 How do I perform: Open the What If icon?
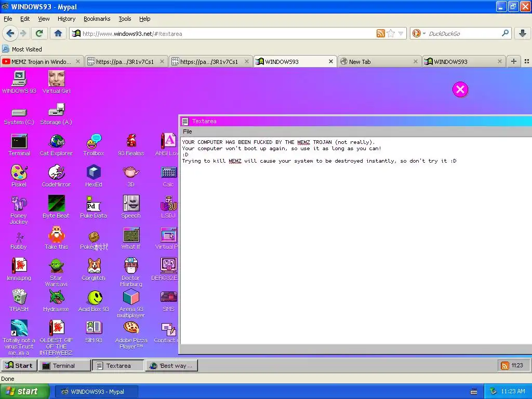tap(131, 238)
